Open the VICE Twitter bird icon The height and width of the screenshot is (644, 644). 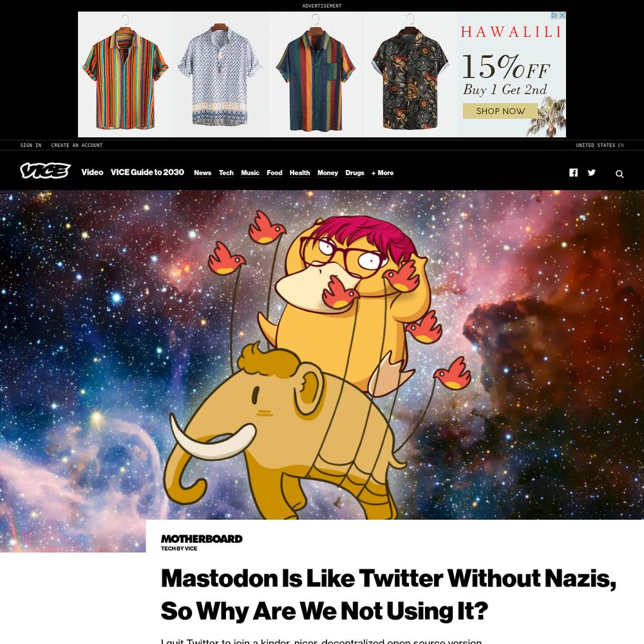click(x=591, y=173)
